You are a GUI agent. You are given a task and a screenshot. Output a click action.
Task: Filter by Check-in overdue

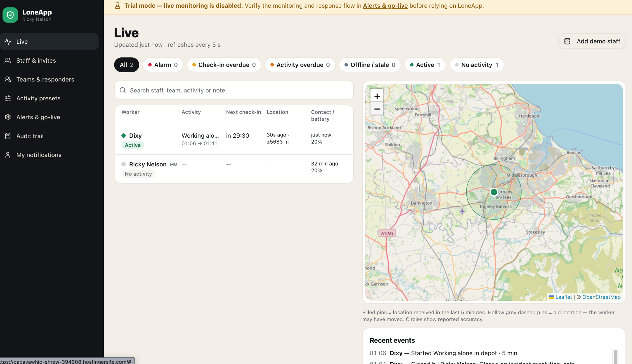point(224,65)
